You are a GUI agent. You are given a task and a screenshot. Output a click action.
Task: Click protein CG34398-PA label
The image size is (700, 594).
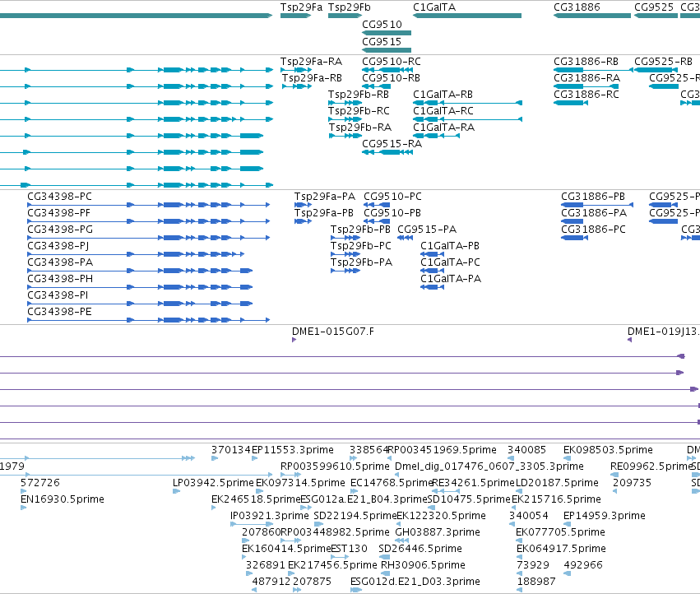pos(60,262)
